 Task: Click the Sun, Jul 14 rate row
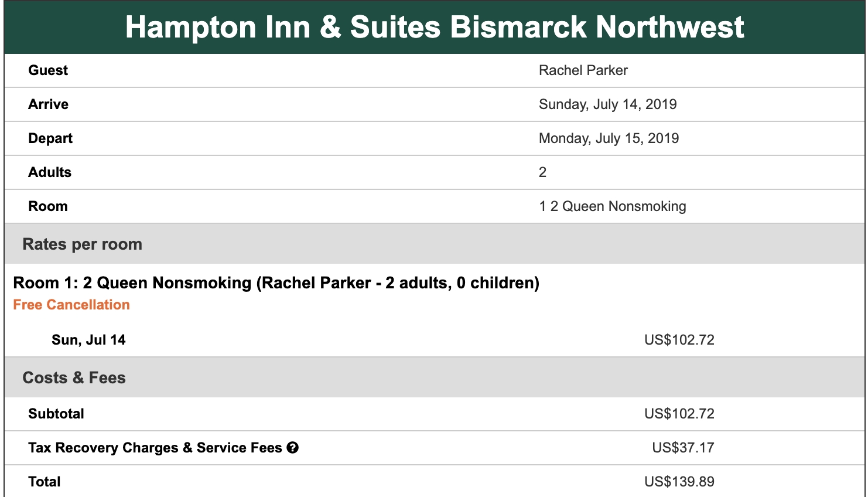coord(88,340)
